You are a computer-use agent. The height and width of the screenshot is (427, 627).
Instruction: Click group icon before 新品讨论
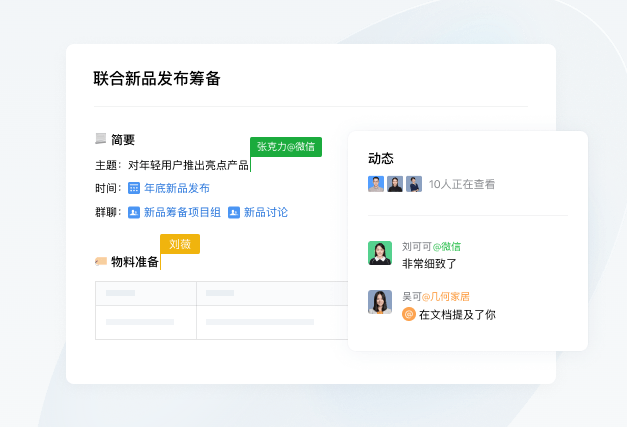[x=234, y=212]
